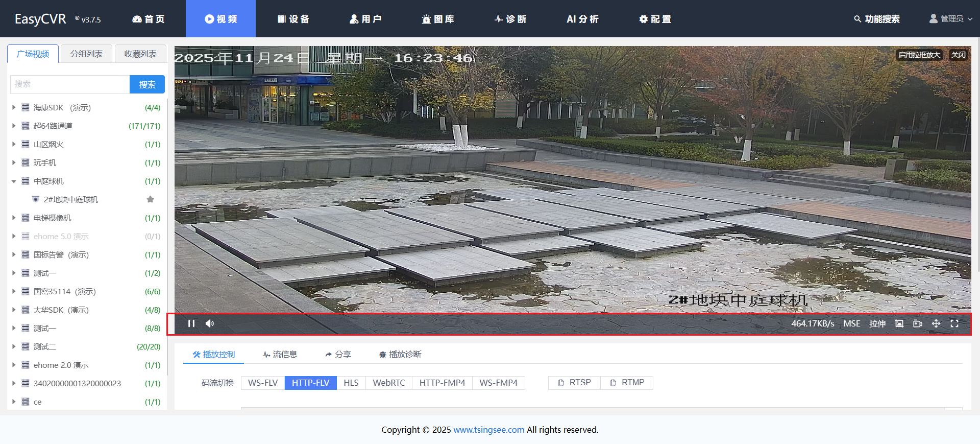
Task: Open the 管理员 user dropdown
Action: coord(951,19)
